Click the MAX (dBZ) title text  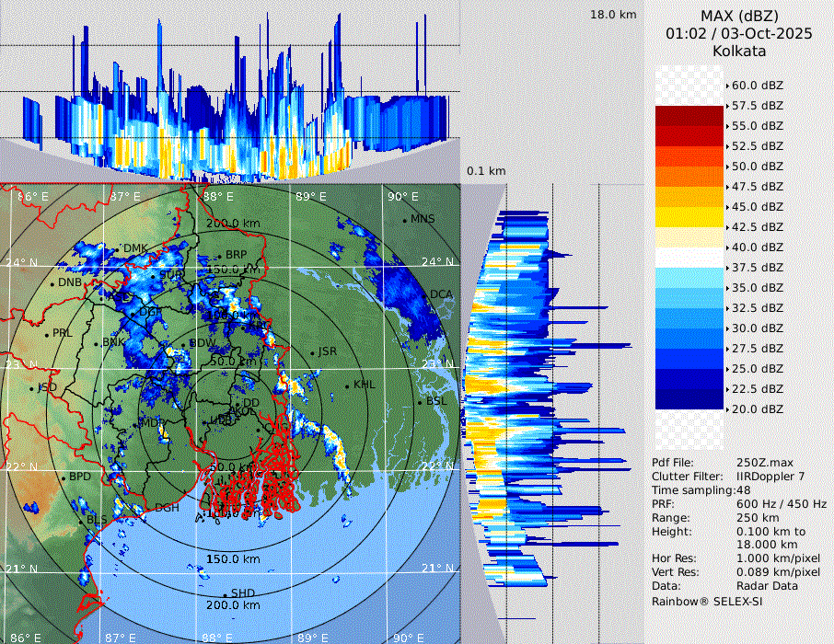[739, 16]
